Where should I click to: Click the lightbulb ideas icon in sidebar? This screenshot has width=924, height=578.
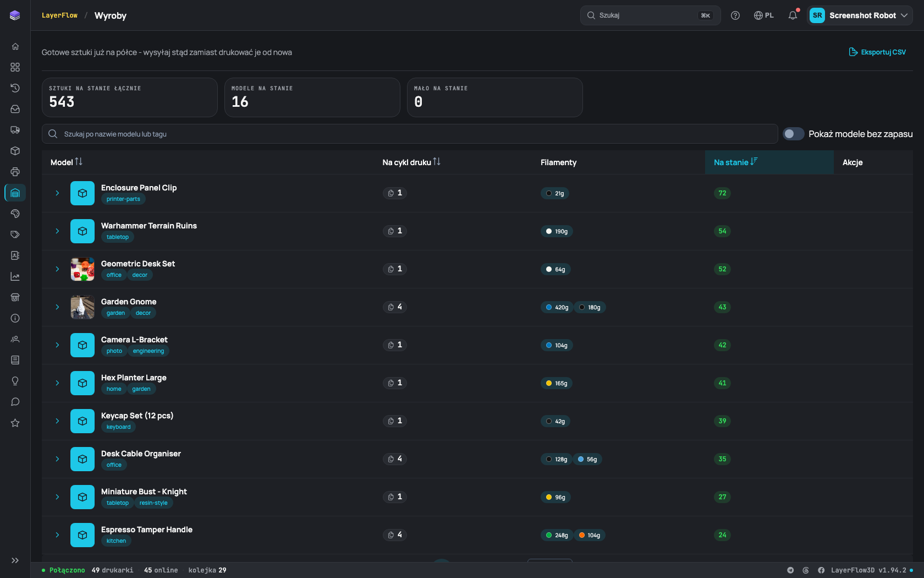click(x=15, y=381)
